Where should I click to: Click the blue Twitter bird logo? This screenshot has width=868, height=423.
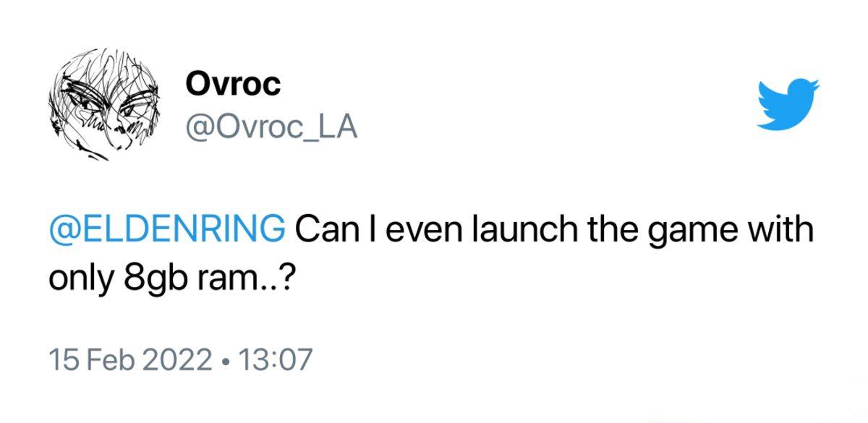tap(788, 104)
